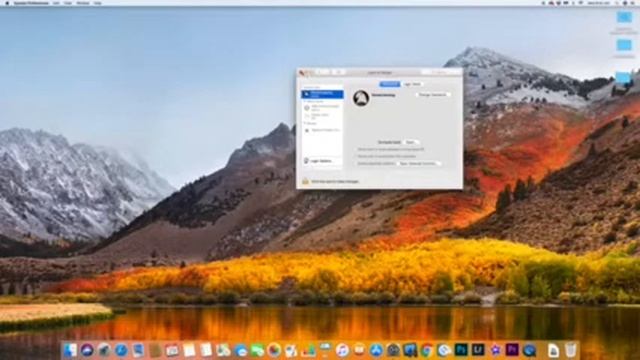Open Numbers chart icon in dock

pyautogui.click(x=308, y=350)
